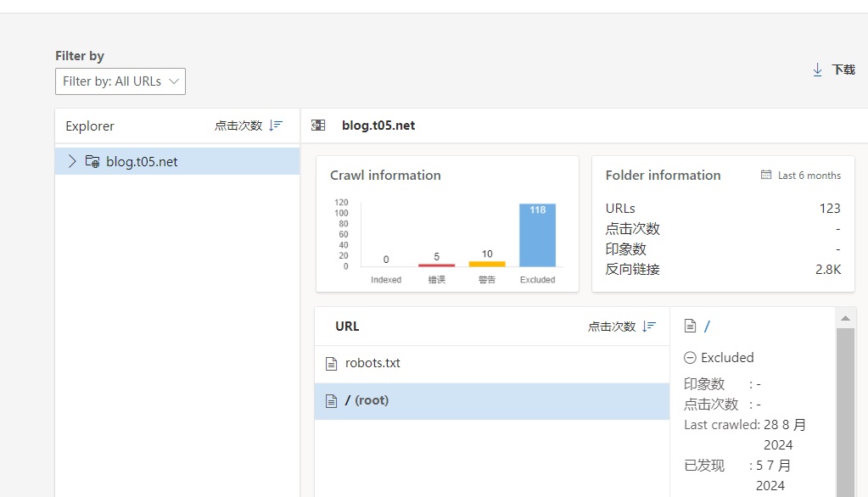868x497 pixels.
Task: Click the blue Excluded bar in the chart
Action: click(537, 237)
